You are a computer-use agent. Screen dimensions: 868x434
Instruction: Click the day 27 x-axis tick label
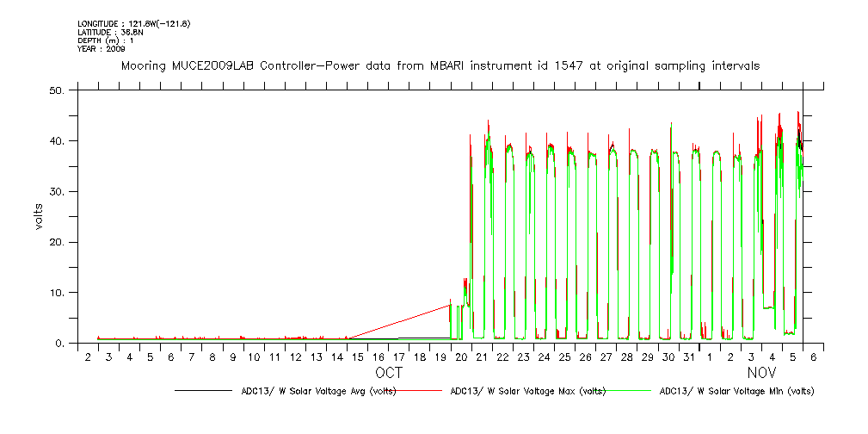pyautogui.click(x=606, y=356)
